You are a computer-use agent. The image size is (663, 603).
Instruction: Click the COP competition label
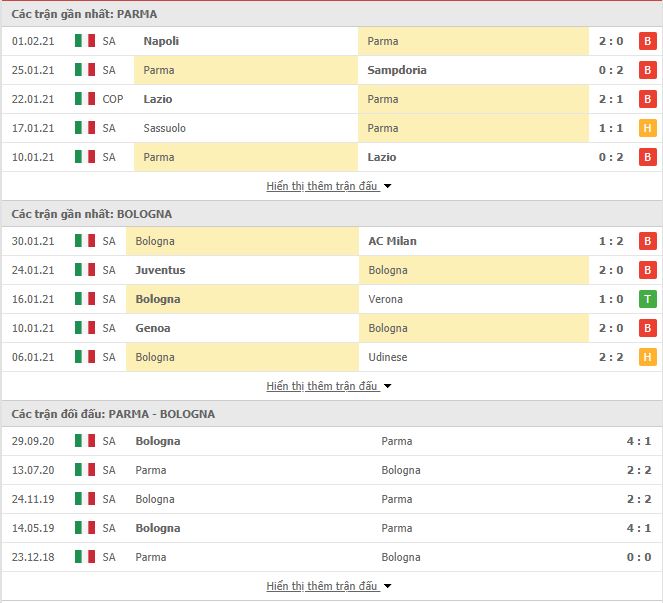pos(112,99)
